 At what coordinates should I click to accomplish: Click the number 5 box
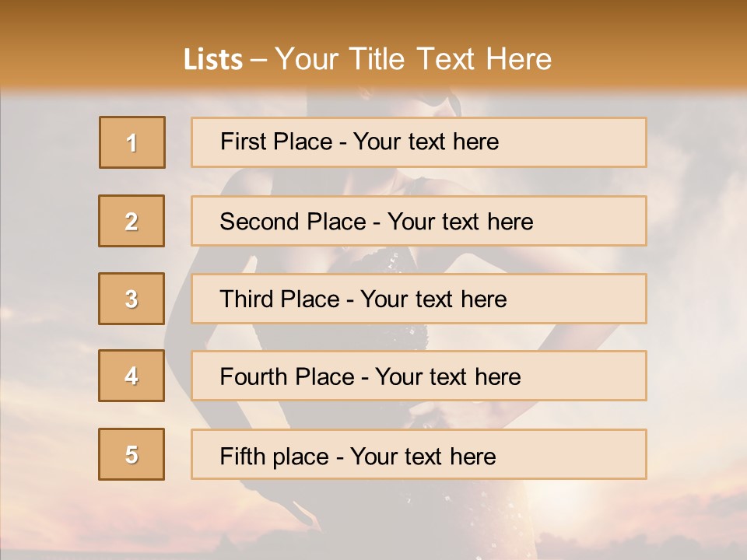click(132, 454)
